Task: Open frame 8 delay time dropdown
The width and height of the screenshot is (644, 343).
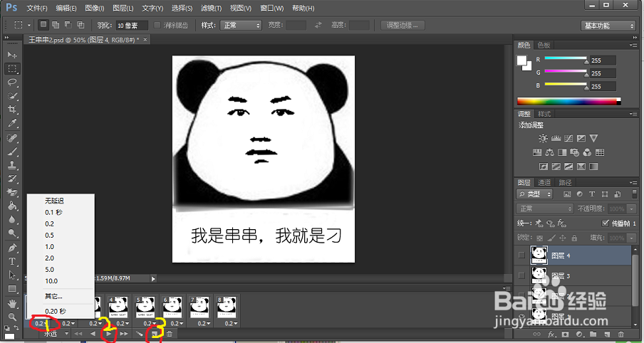Action: coord(231,324)
